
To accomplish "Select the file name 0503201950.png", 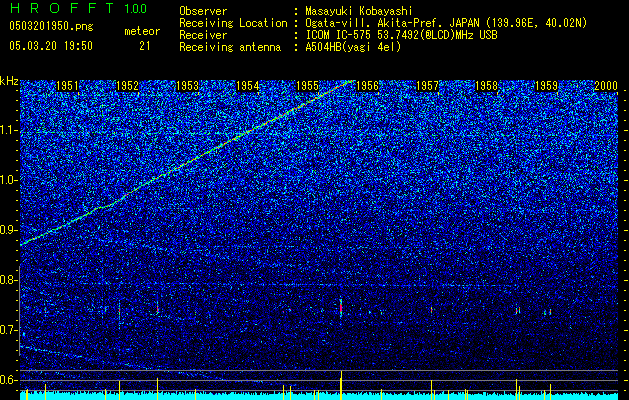I will tap(51, 26).
